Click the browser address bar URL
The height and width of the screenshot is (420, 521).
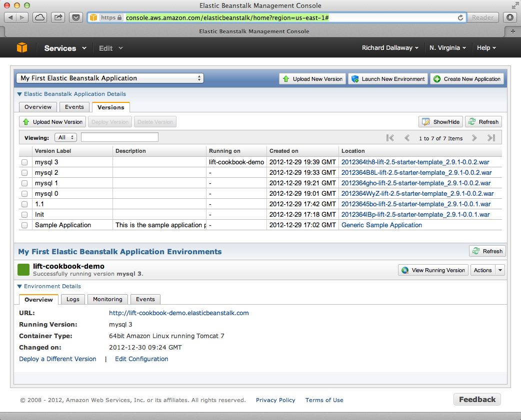[227, 17]
